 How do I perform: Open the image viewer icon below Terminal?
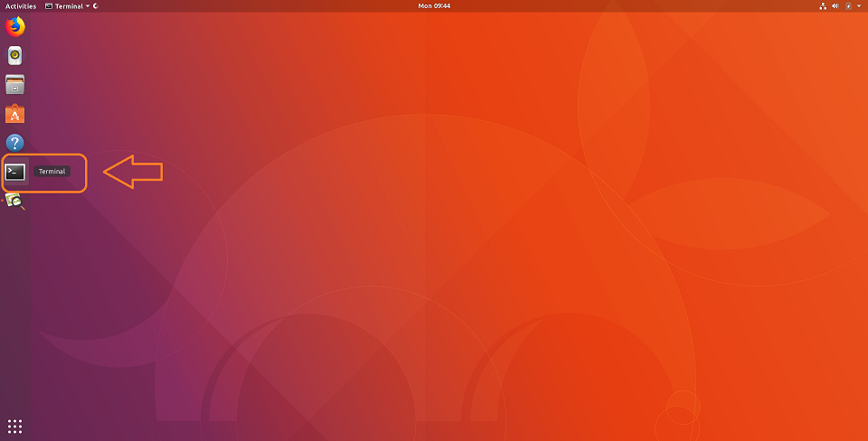pyautogui.click(x=14, y=201)
